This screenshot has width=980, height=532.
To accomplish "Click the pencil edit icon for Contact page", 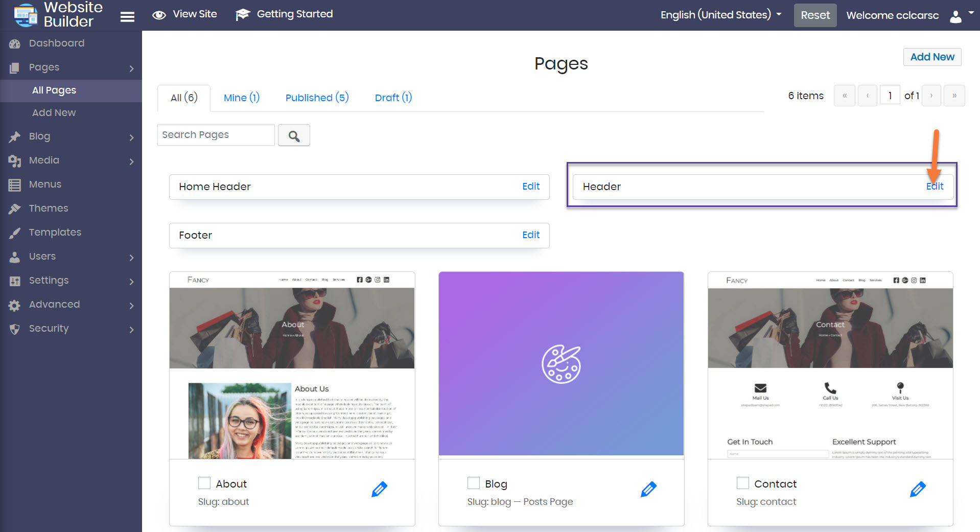I will (918, 490).
